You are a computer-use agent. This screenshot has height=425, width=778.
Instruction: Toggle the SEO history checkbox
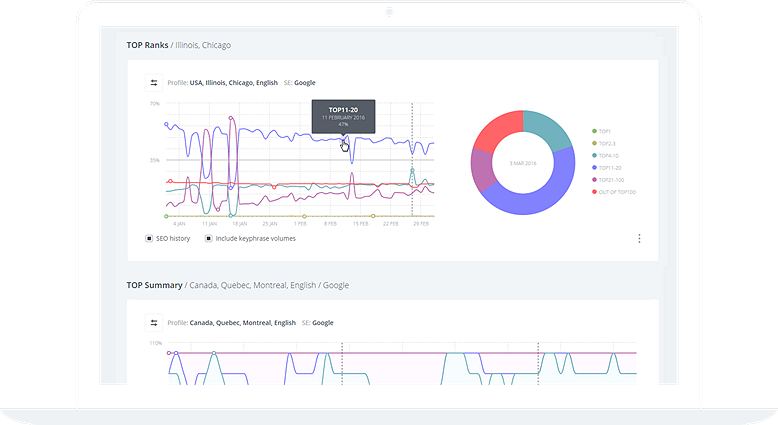(149, 239)
